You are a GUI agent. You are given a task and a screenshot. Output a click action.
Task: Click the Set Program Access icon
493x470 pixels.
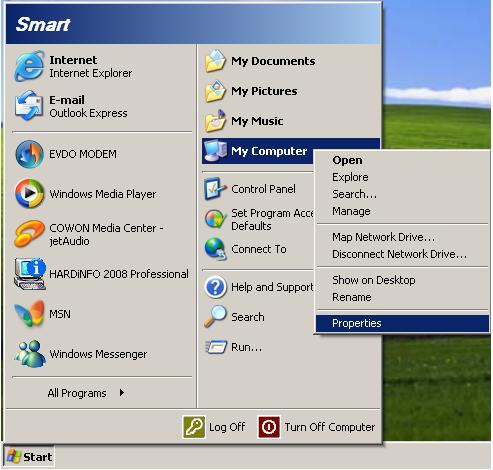[x=215, y=219]
